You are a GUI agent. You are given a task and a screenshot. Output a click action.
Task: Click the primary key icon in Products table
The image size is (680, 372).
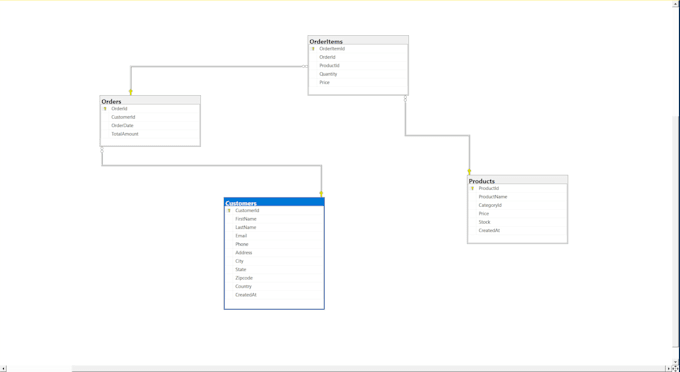pyautogui.click(x=472, y=189)
